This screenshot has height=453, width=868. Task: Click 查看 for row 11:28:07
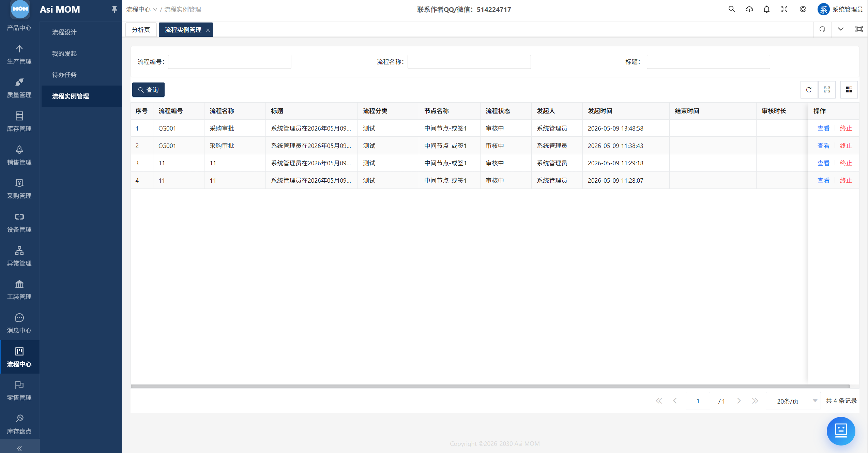click(x=823, y=180)
